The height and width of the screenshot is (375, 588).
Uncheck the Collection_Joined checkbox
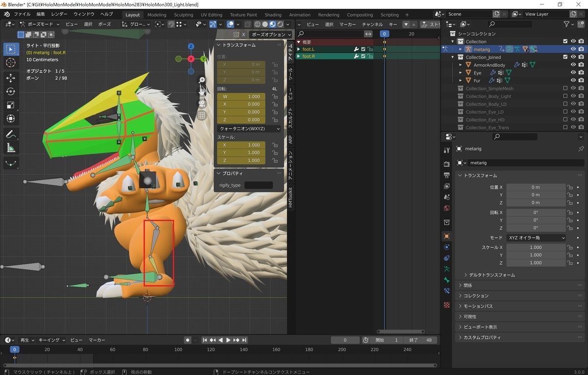(565, 57)
